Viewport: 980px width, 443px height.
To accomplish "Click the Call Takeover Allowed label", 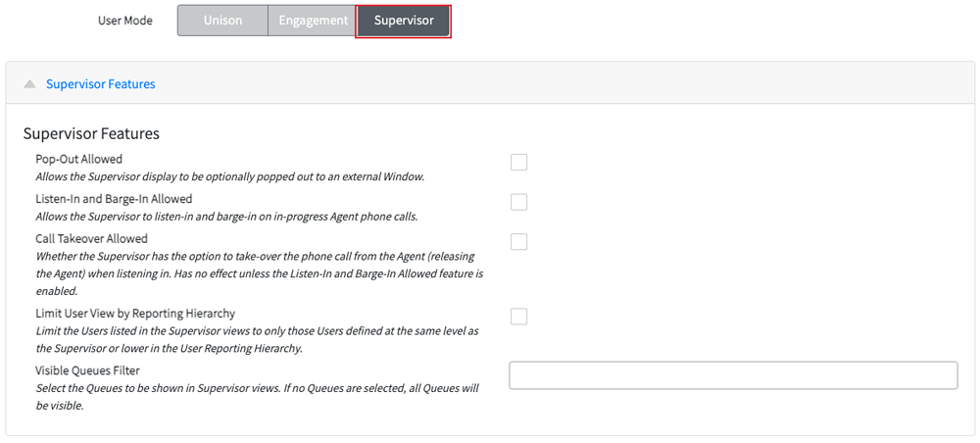I will (91, 238).
